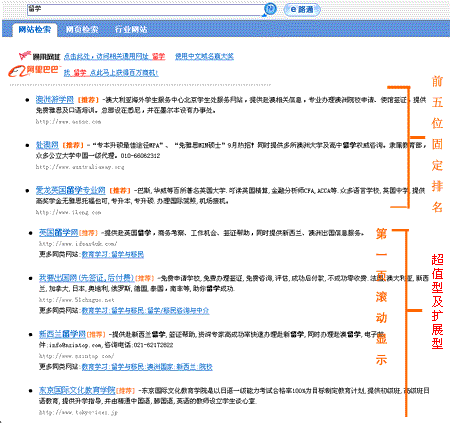Focus the search box containing 留学

click(145, 10)
